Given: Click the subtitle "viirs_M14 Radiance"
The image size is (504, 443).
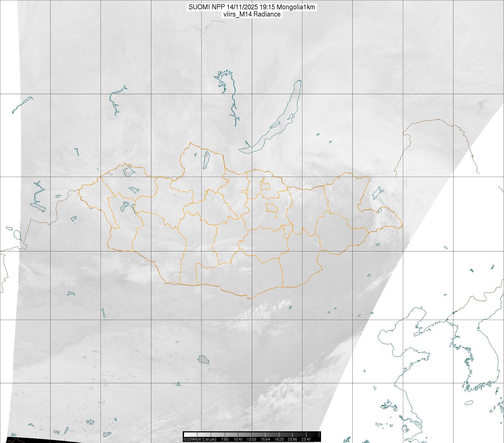Looking at the screenshot, I should (x=252, y=14).
